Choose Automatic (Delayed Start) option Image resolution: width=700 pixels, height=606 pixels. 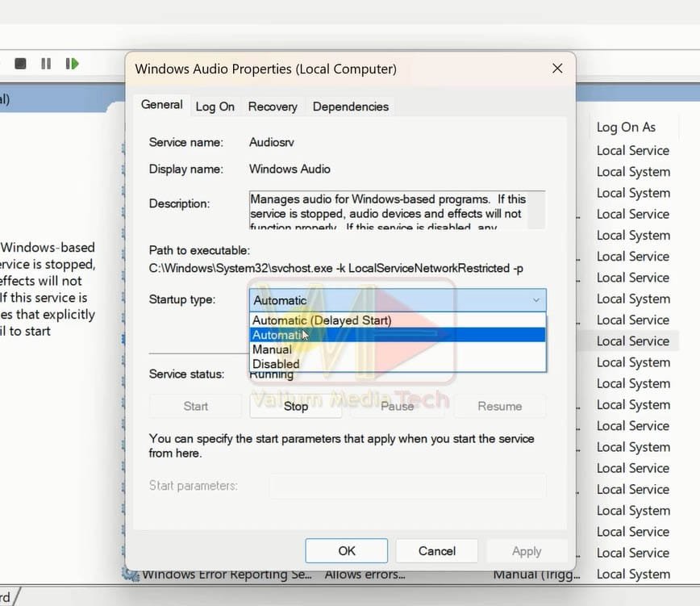(398, 320)
